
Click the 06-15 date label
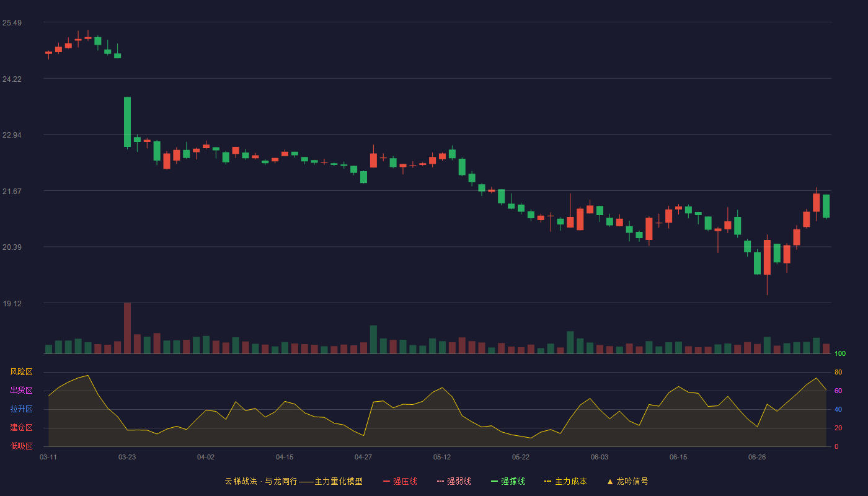click(x=678, y=457)
